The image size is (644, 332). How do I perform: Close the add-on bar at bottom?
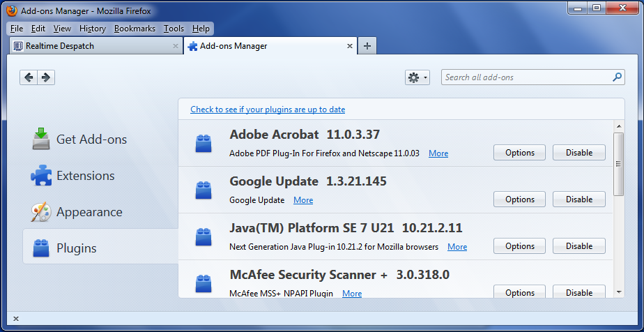tap(15, 319)
